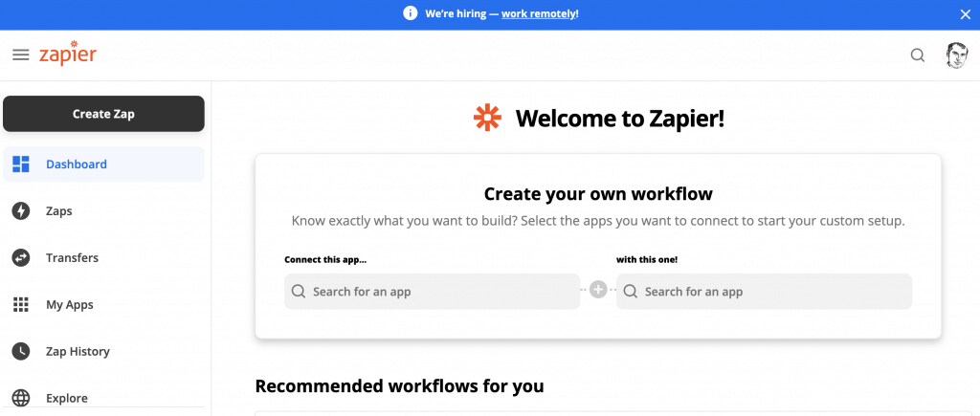Click the Zapier logo

(x=68, y=54)
